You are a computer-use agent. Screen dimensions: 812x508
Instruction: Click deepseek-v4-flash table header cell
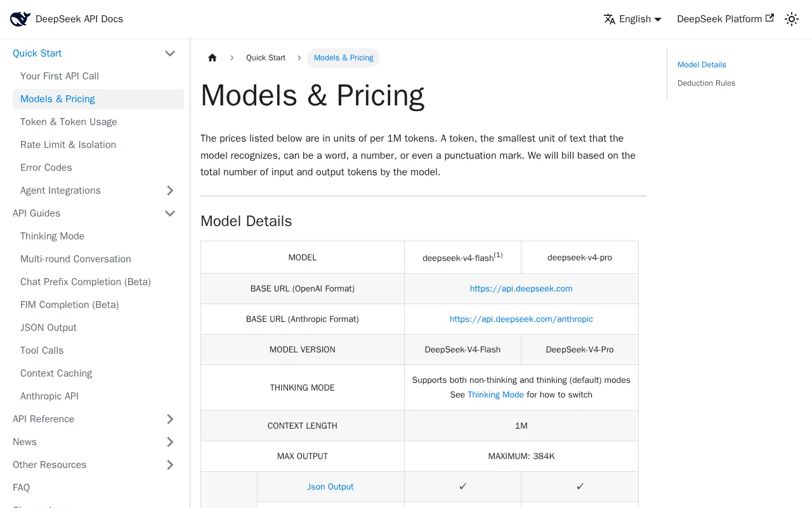[462, 257]
